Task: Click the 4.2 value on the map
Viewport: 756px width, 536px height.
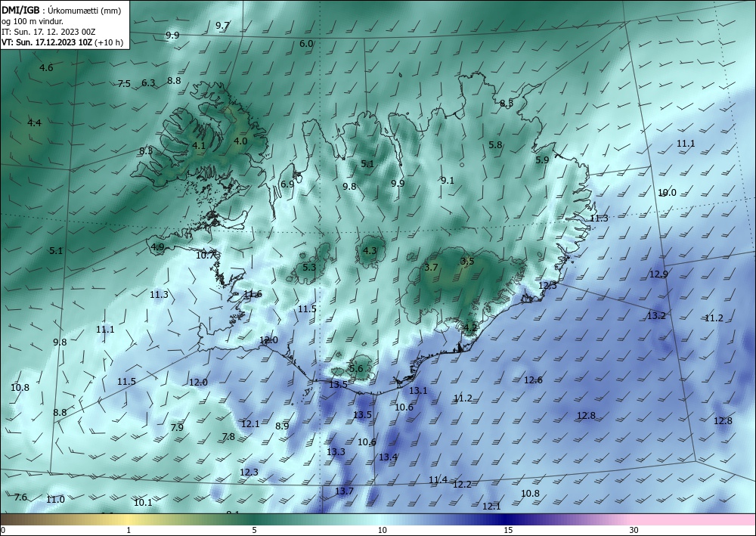Action: 470,328
